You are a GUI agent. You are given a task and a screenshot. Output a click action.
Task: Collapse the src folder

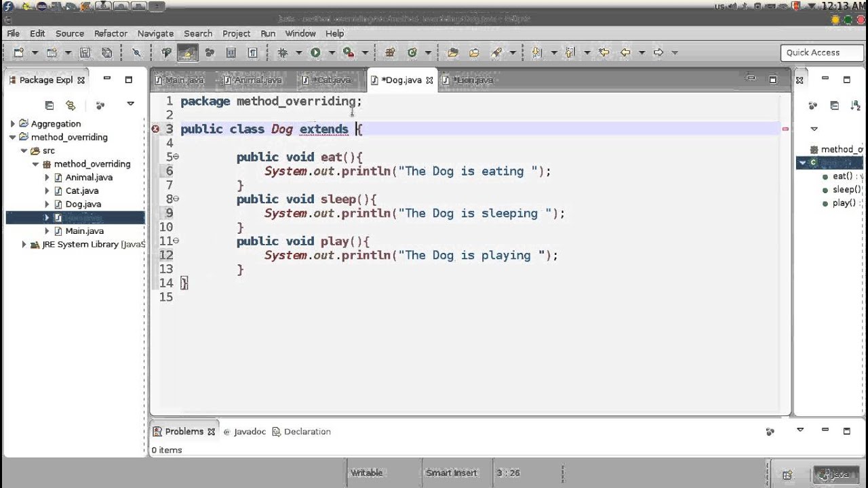(x=24, y=150)
